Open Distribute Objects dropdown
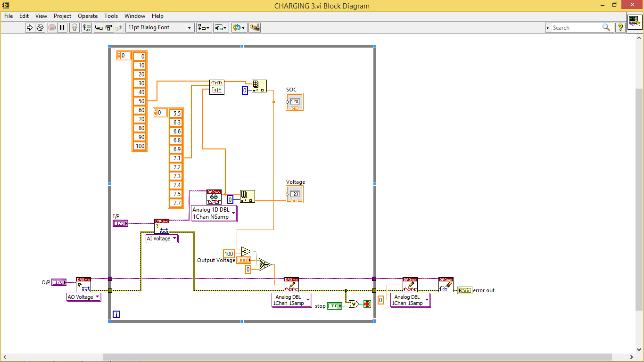Image resolution: width=644 pixels, height=362 pixels. pyautogui.click(x=221, y=27)
